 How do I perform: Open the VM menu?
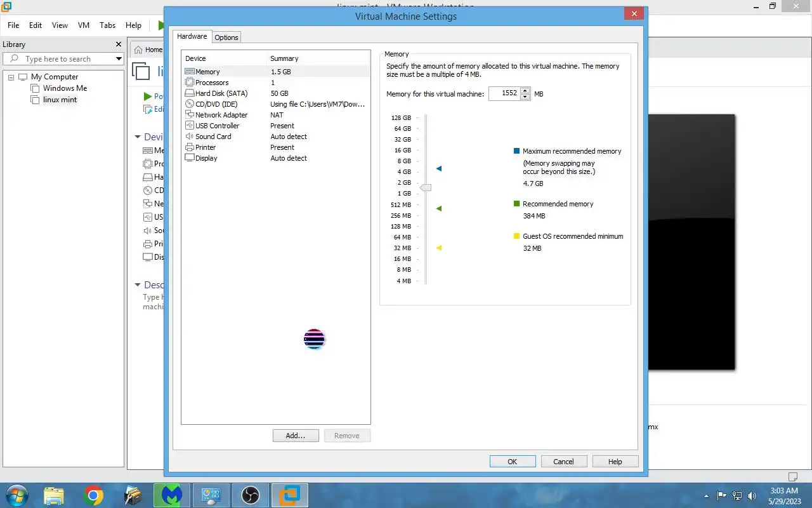tap(84, 25)
